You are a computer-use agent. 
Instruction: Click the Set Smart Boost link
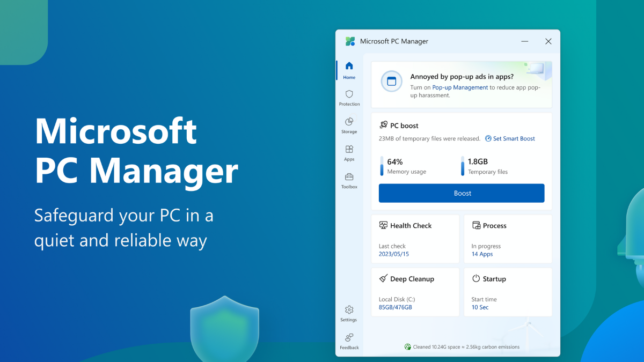(510, 138)
